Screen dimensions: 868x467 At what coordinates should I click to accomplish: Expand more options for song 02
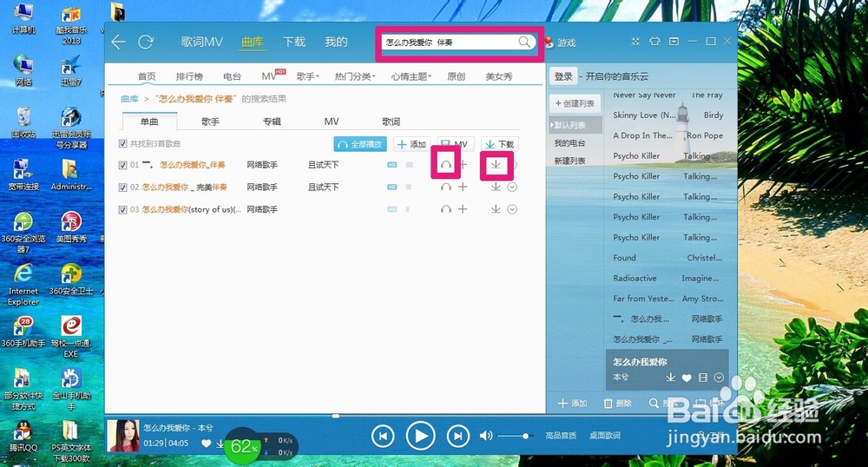512,187
